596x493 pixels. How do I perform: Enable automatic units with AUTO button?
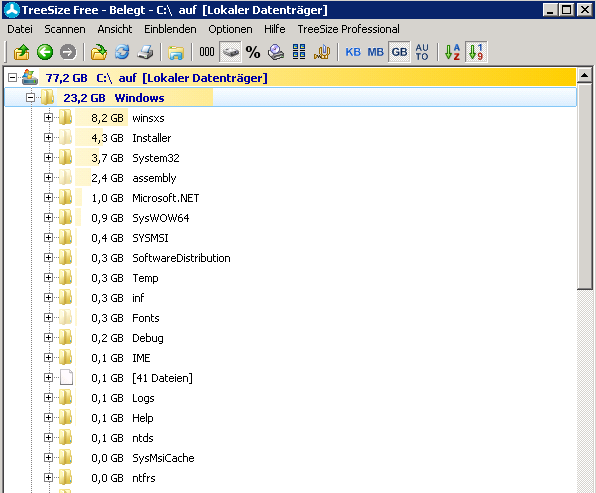422,52
